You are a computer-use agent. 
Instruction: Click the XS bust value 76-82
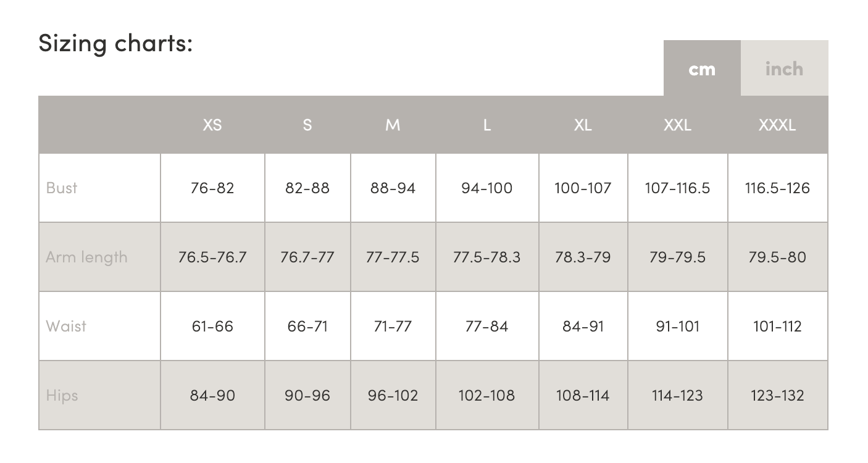pos(212,188)
